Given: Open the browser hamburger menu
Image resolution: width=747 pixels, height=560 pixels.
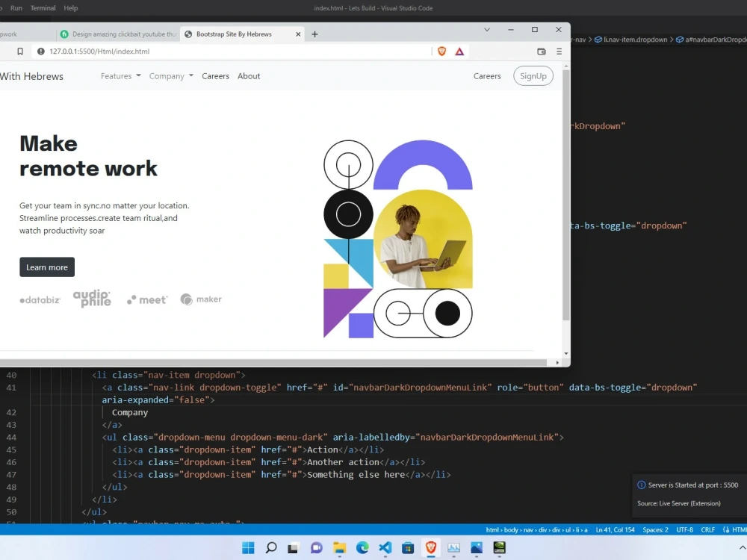Looking at the screenshot, I should (x=559, y=52).
